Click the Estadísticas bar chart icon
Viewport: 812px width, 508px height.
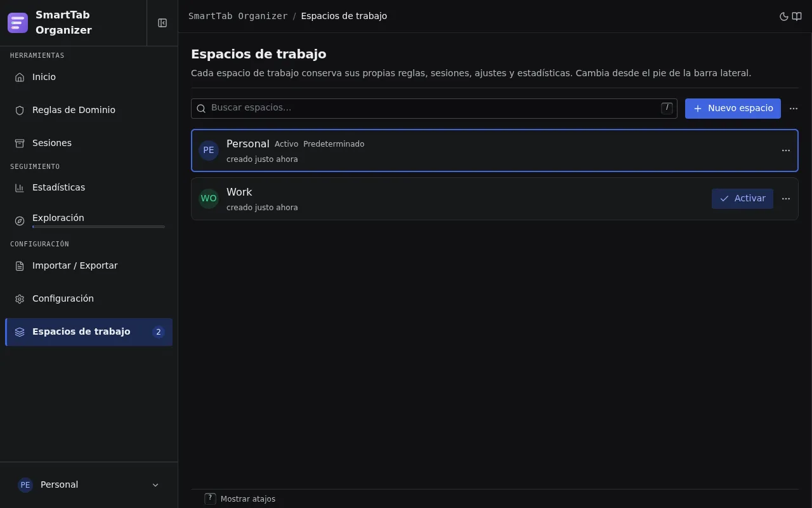point(20,187)
